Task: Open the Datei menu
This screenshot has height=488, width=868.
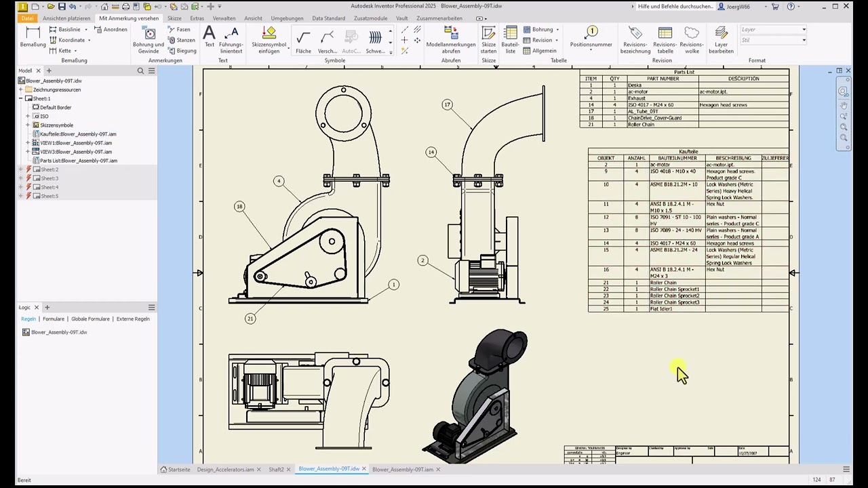Action: [x=27, y=18]
